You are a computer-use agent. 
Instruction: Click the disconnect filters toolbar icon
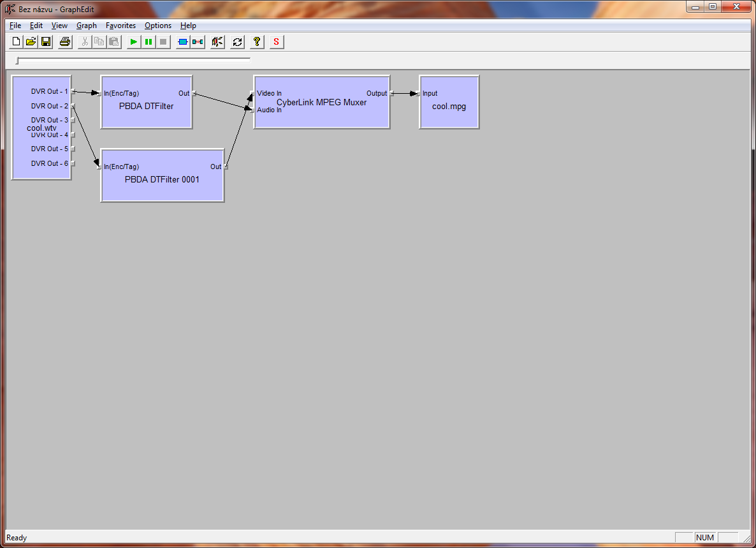(198, 42)
